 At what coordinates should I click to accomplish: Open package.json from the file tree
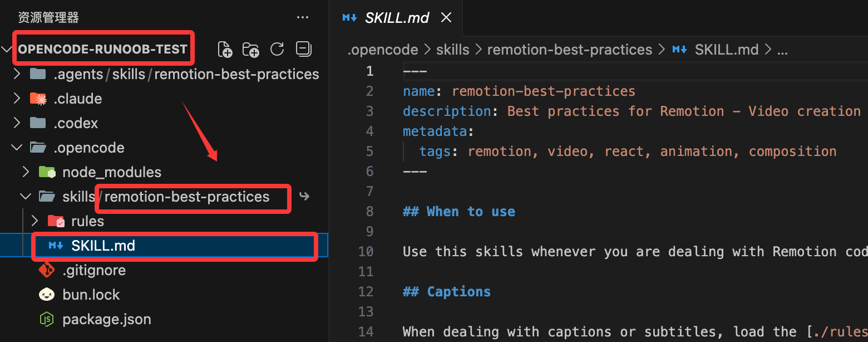(106, 320)
